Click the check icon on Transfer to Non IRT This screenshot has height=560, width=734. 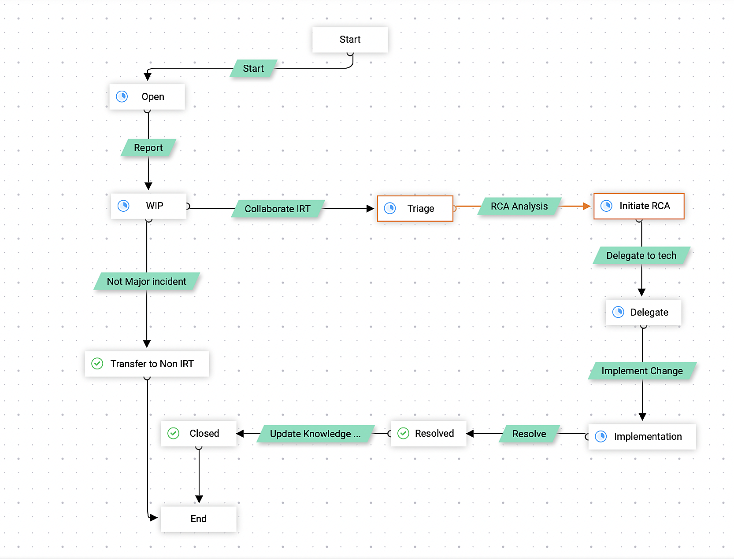(x=97, y=364)
